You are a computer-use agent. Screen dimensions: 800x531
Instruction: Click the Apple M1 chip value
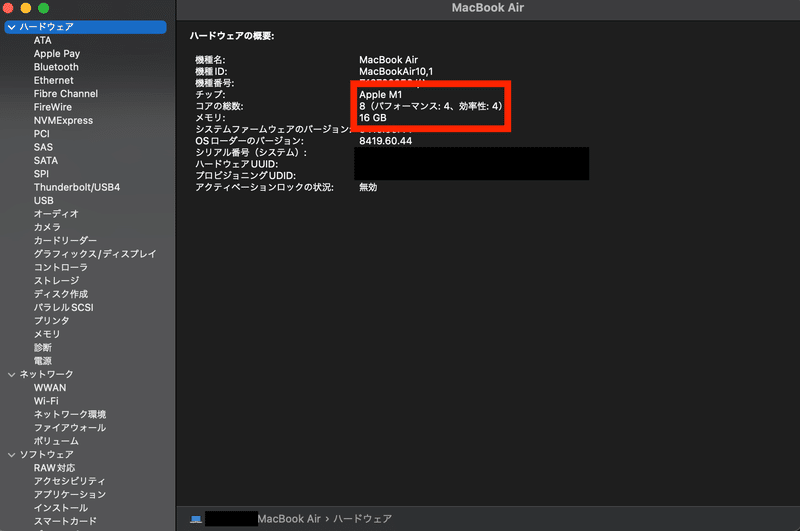[x=381, y=94]
